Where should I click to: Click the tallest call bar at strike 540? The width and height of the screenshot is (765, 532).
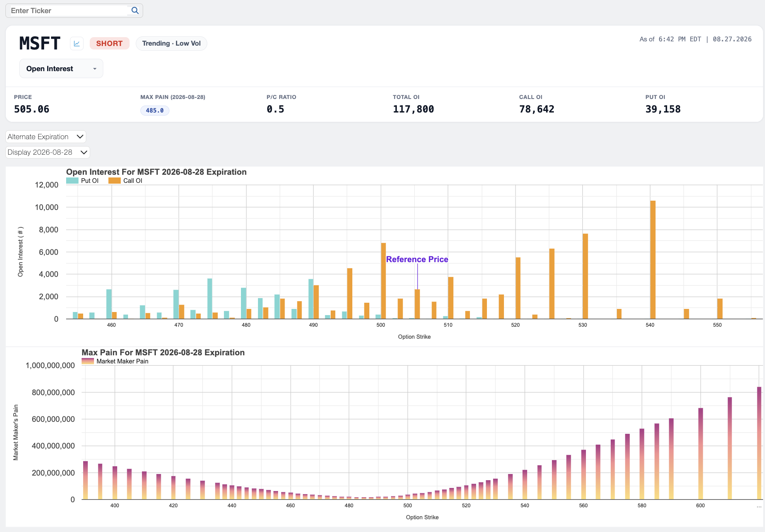coord(653,260)
